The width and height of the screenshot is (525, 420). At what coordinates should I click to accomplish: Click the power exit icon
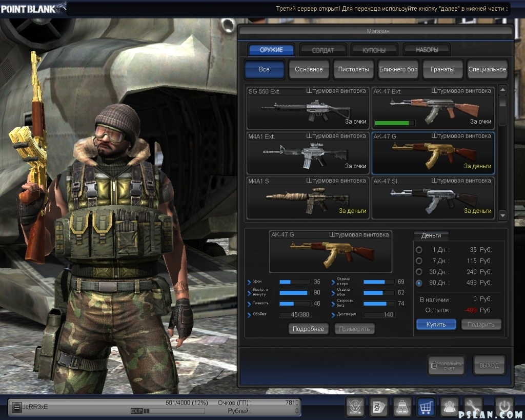click(x=504, y=406)
